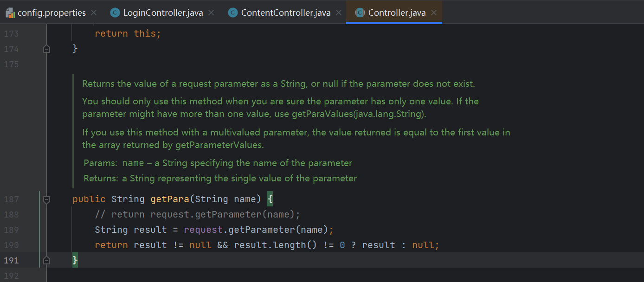Switch to ContentController.java tab
The image size is (644, 282).
point(286,13)
